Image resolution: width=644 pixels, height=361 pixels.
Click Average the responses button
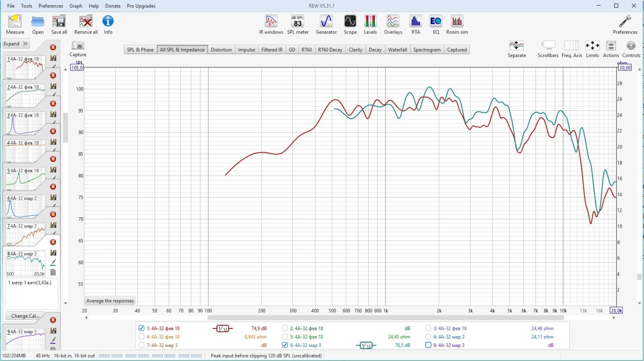click(x=110, y=301)
